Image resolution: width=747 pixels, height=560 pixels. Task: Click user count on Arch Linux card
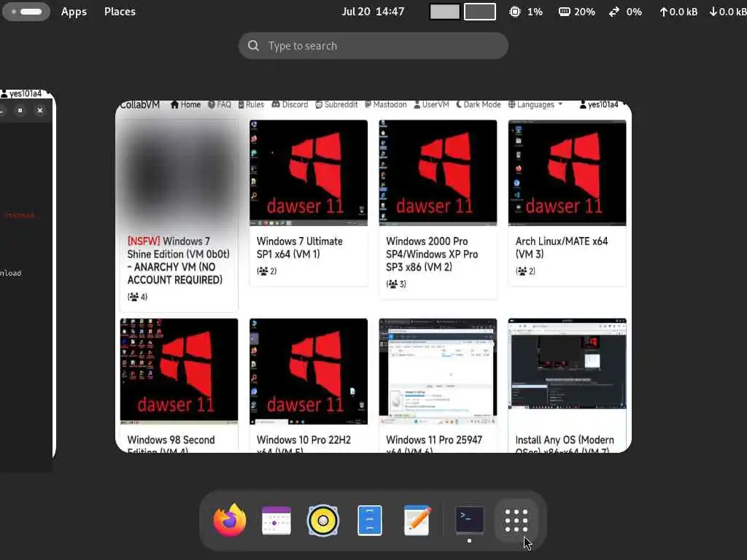click(525, 271)
